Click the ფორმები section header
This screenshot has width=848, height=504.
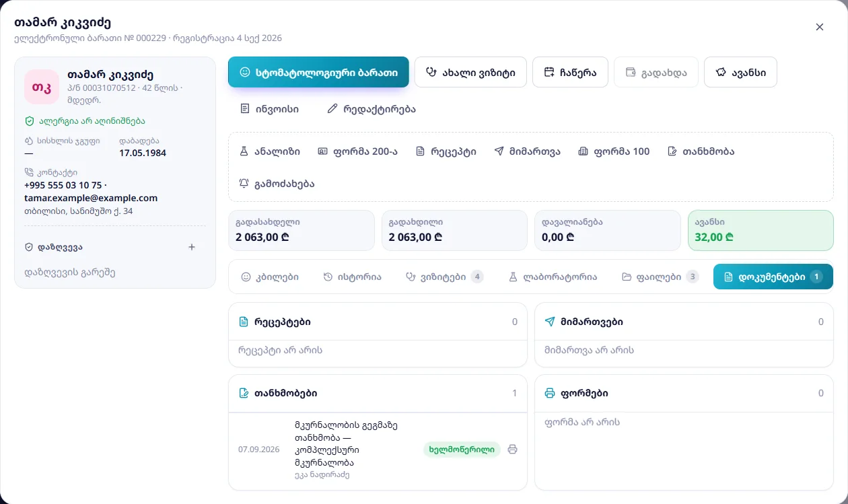[x=684, y=393]
